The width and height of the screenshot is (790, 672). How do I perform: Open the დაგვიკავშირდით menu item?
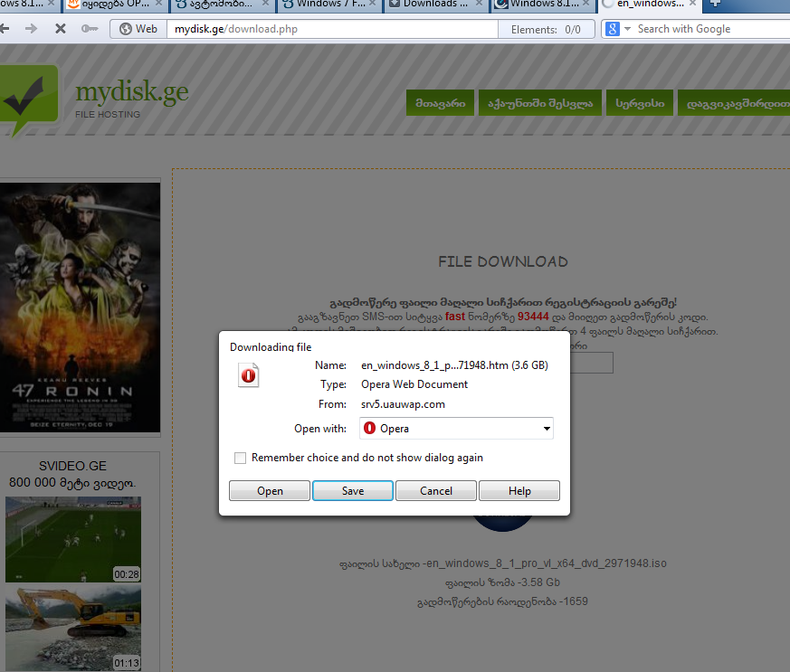[734, 103]
